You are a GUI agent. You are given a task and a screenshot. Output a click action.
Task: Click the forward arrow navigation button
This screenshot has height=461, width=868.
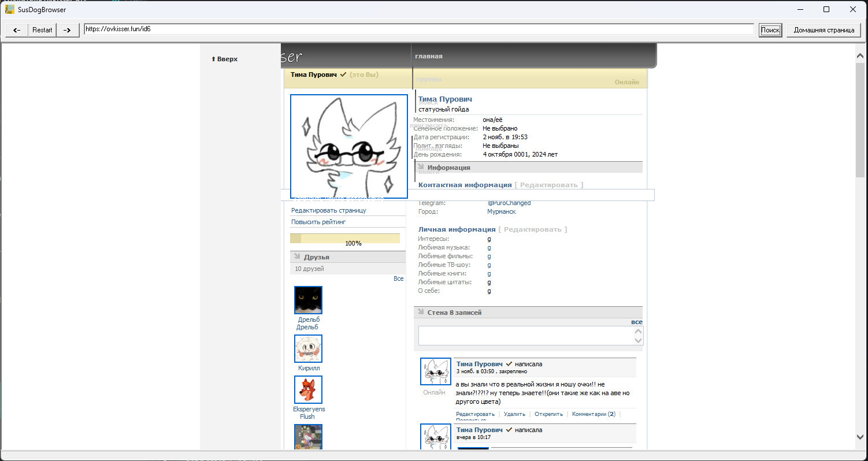point(67,30)
